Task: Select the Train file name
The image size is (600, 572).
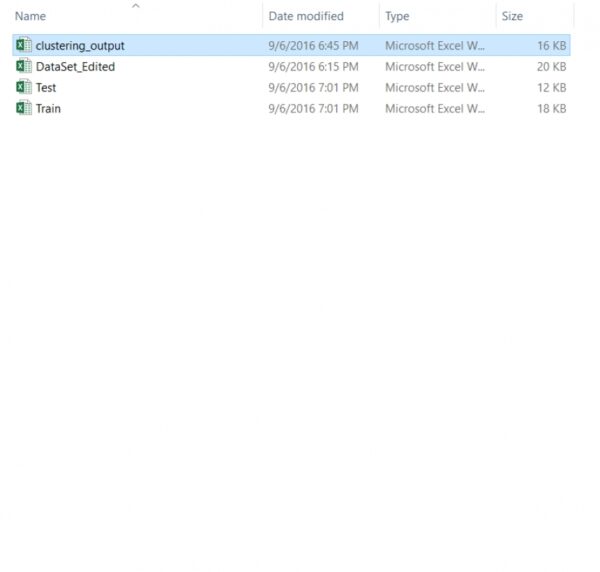Action: pos(48,109)
